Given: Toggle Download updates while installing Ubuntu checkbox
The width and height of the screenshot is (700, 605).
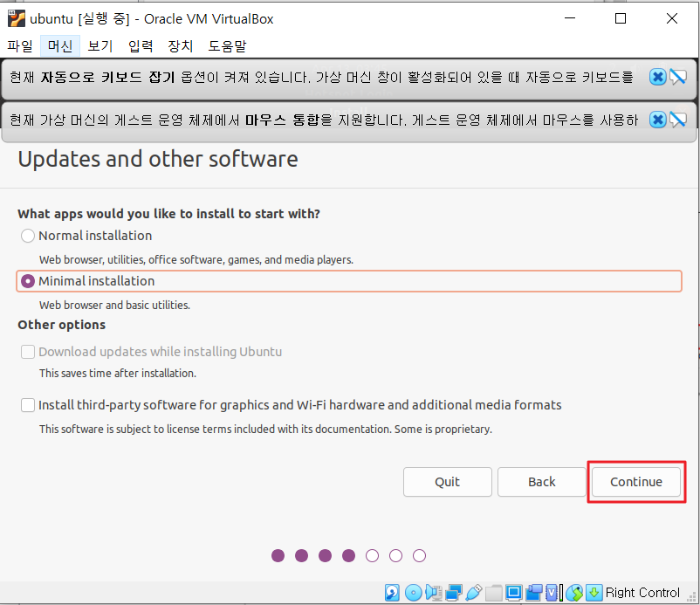Looking at the screenshot, I should point(28,352).
